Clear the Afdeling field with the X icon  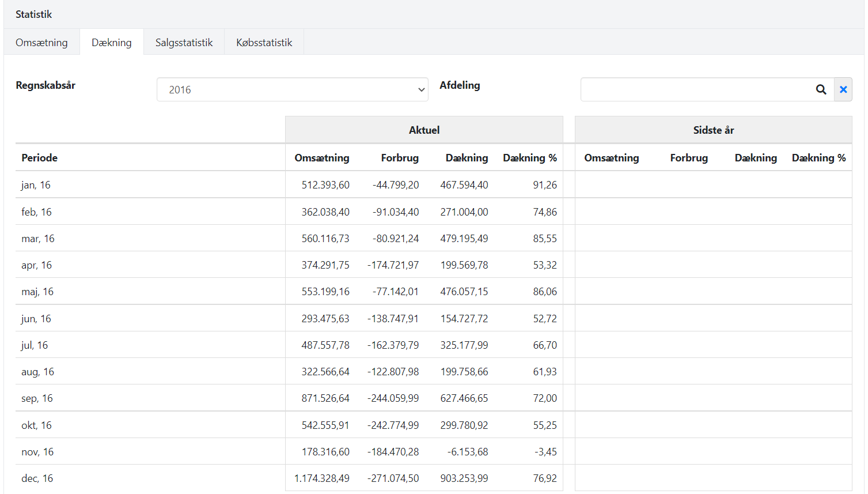click(x=843, y=89)
